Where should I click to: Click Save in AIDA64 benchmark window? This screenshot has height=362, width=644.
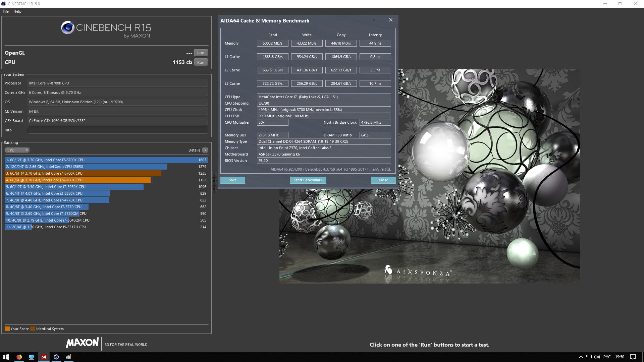pos(232,180)
